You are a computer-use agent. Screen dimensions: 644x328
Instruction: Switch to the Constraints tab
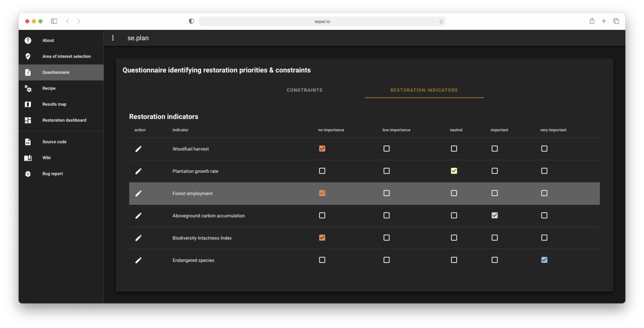[304, 90]
